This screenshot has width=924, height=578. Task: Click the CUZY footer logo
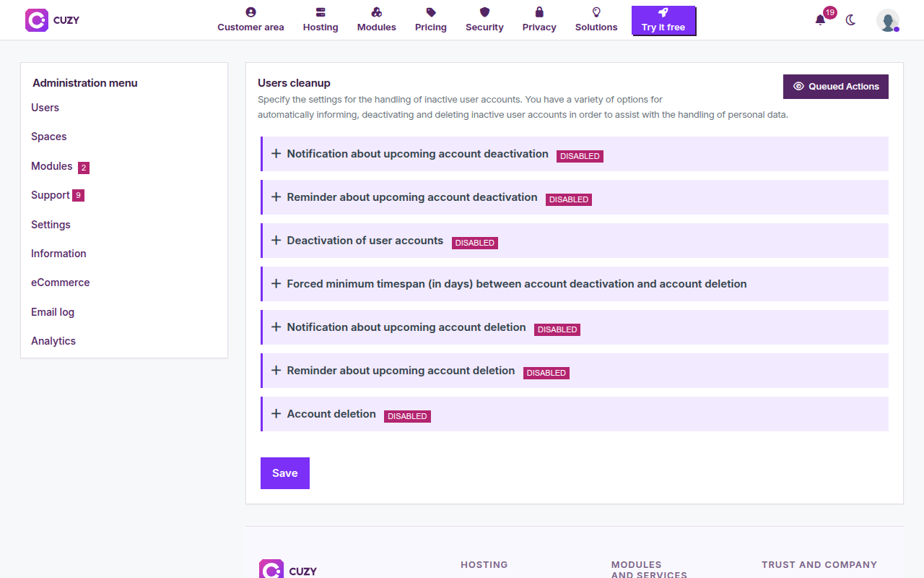point(288,570)
